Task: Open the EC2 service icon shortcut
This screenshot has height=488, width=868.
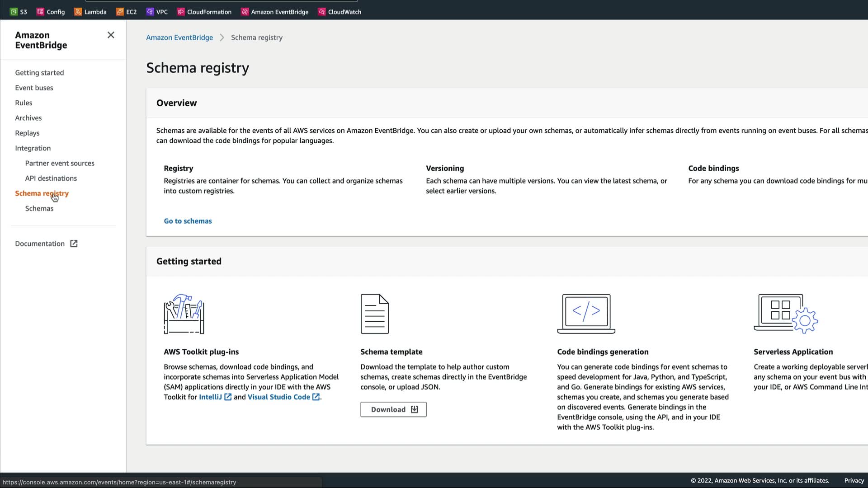Action: [120, 12]
